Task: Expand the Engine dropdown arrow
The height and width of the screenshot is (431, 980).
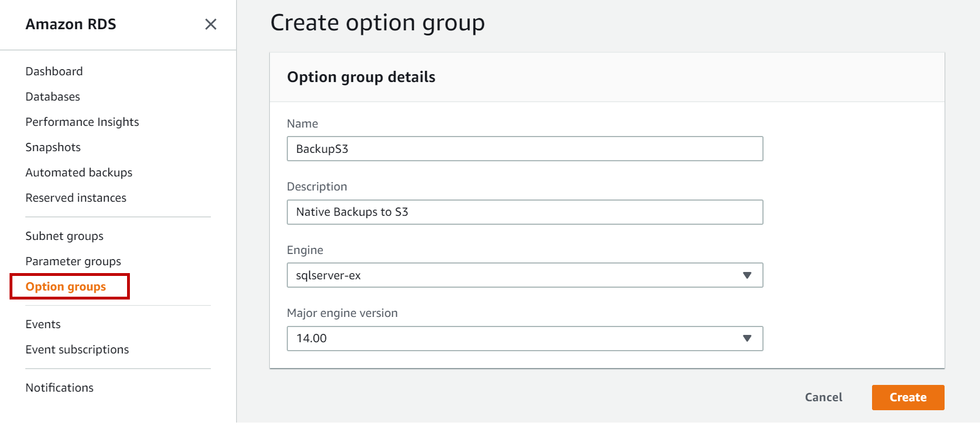Action: pyautogui.click(x=747, y=275)
